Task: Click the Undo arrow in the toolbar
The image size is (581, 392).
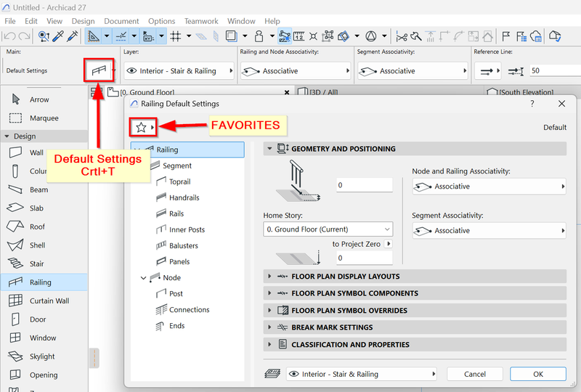Action: tap(9, 36)
